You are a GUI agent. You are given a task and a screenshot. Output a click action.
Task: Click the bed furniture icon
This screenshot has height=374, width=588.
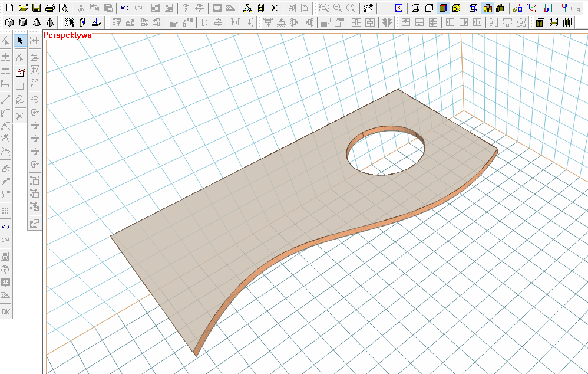pyautogui.click(x=553, y=22)
